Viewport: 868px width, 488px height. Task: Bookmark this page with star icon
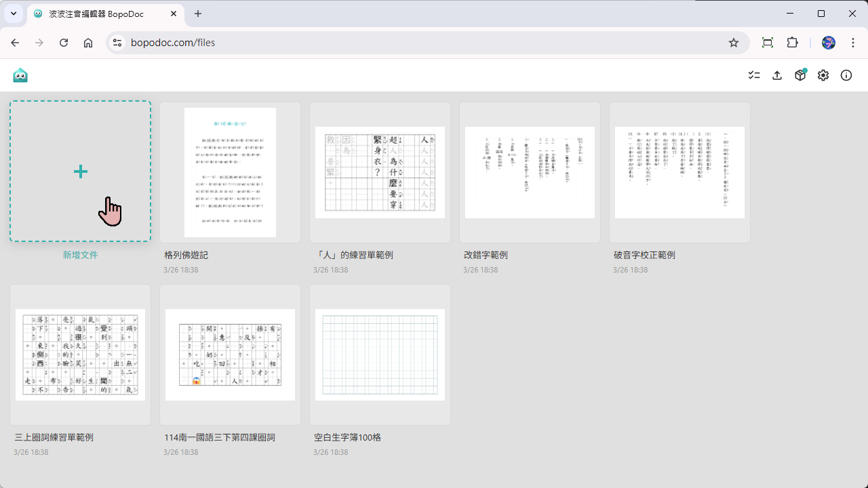click(x=734, y=43)
